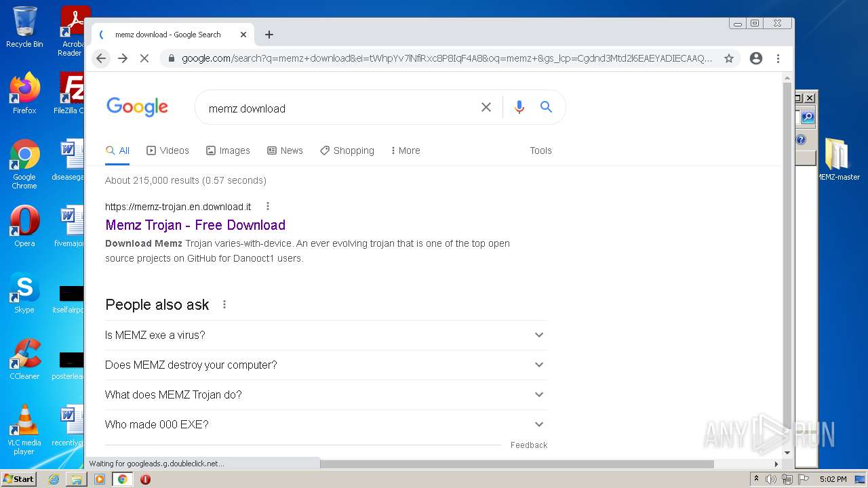This screenshot has height=488, width=868.
Task: Select the Acrobat Reader desktop shortcut
Action: pos(72,32)
